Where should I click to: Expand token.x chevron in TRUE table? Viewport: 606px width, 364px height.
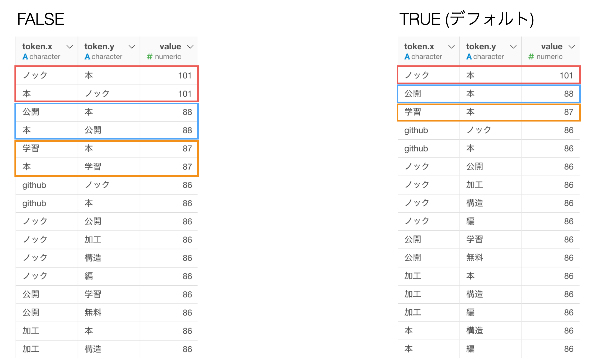452,47
